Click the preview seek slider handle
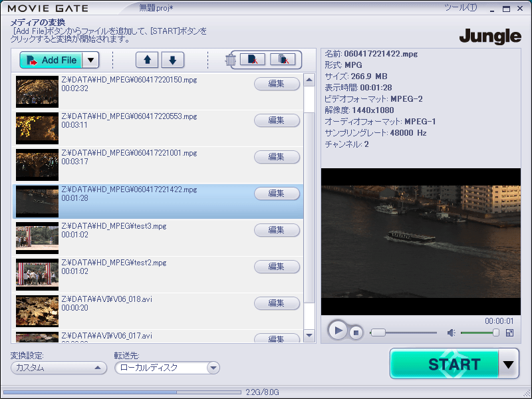 coord(378,333)
